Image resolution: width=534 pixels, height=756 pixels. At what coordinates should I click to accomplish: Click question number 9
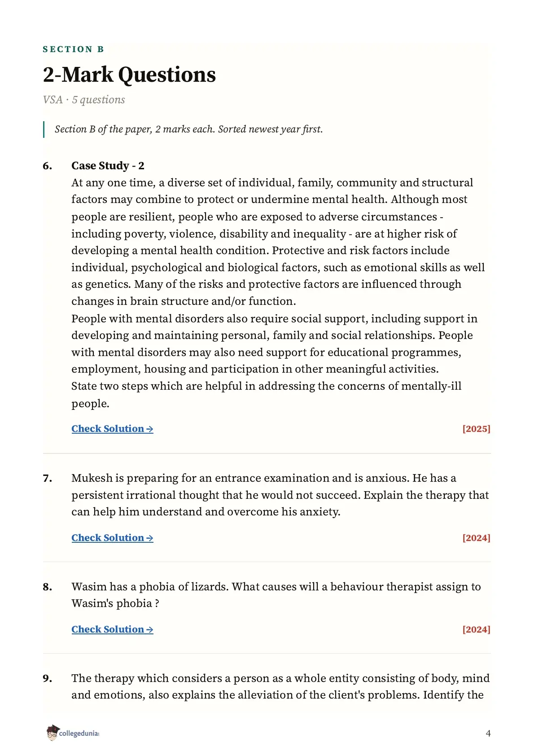(48, 678)
